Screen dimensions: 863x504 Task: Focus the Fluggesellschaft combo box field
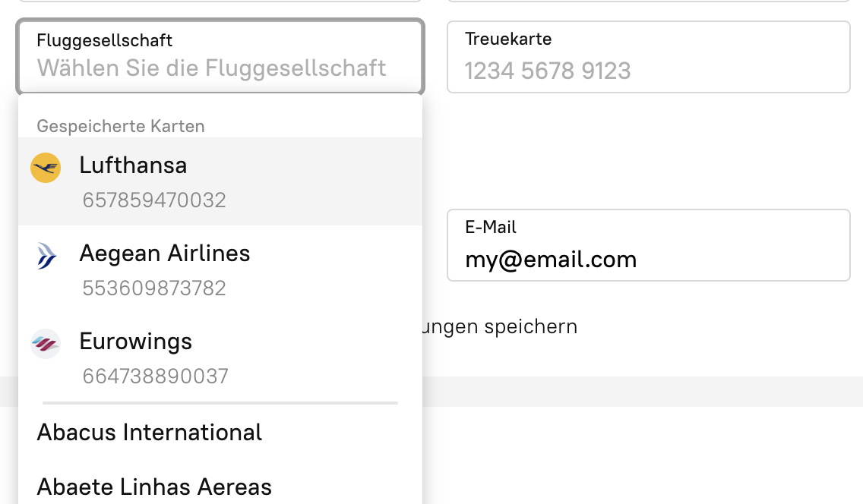point(220,57)
